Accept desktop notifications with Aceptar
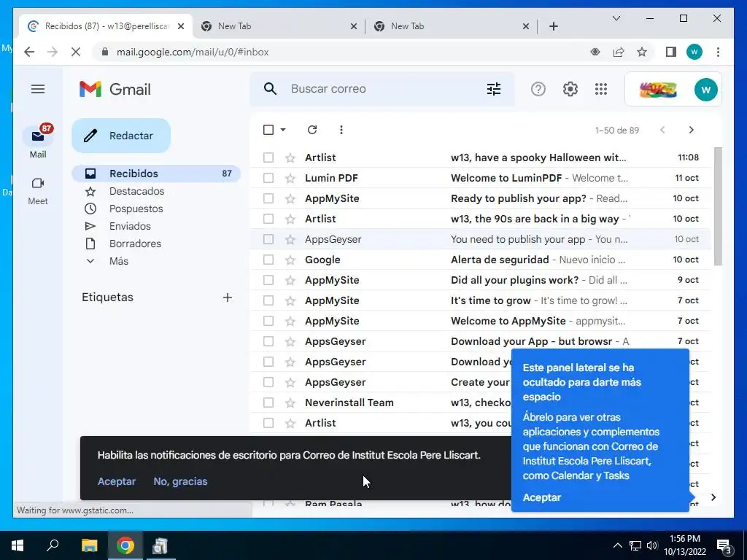The image size is (747, 560). [x=117, y=481]
